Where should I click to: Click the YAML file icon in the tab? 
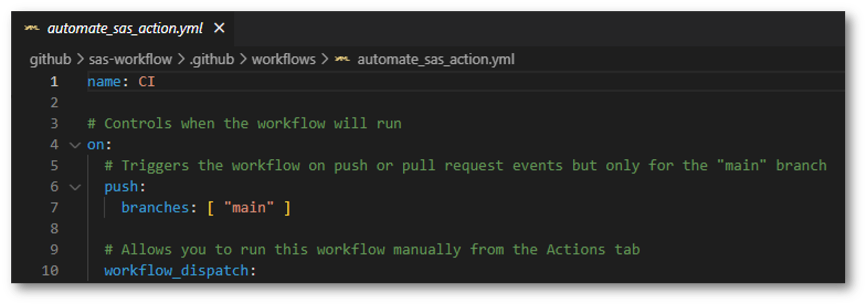pyautogui.click(x=32, y=28)
